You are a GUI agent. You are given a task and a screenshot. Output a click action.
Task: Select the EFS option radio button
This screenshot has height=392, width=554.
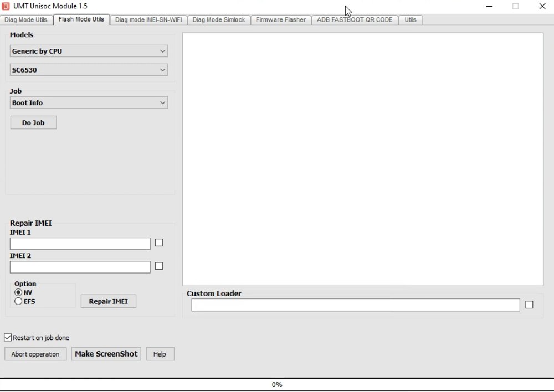pos(18,301)
